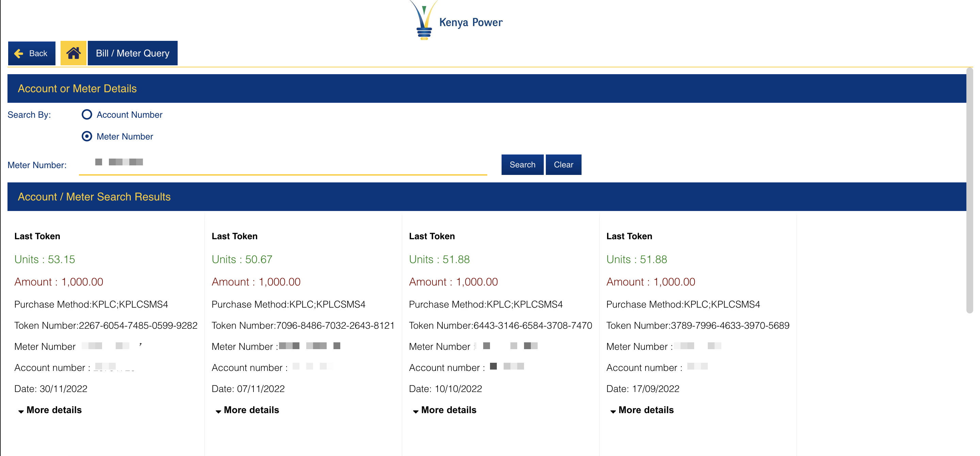
Task: Click token number 2267-6054-7485-0599-9282
Action: [x=138, y=326]
